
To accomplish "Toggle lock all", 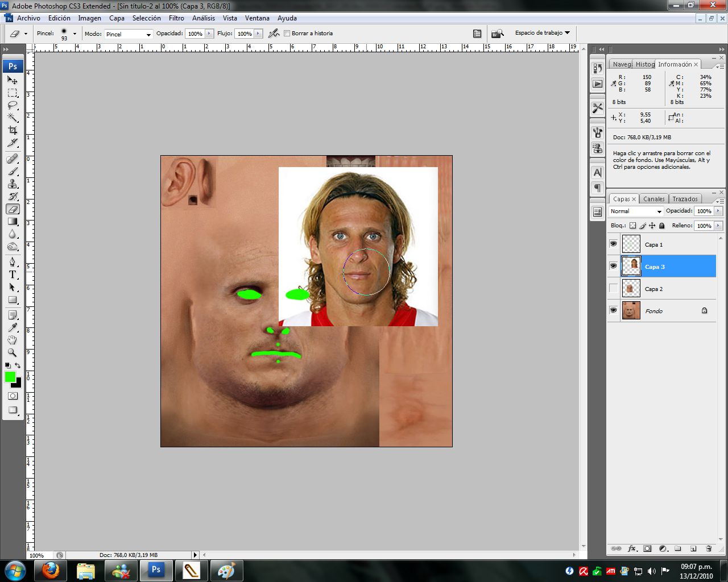I will point(662,226).
